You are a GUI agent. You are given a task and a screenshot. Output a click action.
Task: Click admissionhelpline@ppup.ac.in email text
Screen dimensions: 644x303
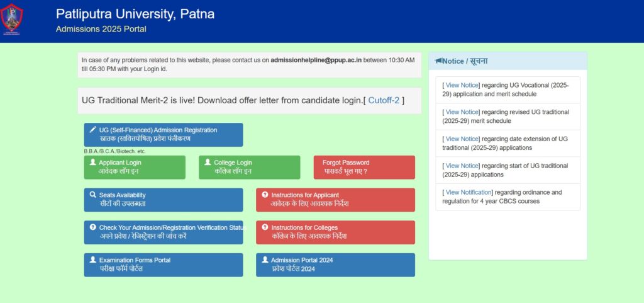316,60
